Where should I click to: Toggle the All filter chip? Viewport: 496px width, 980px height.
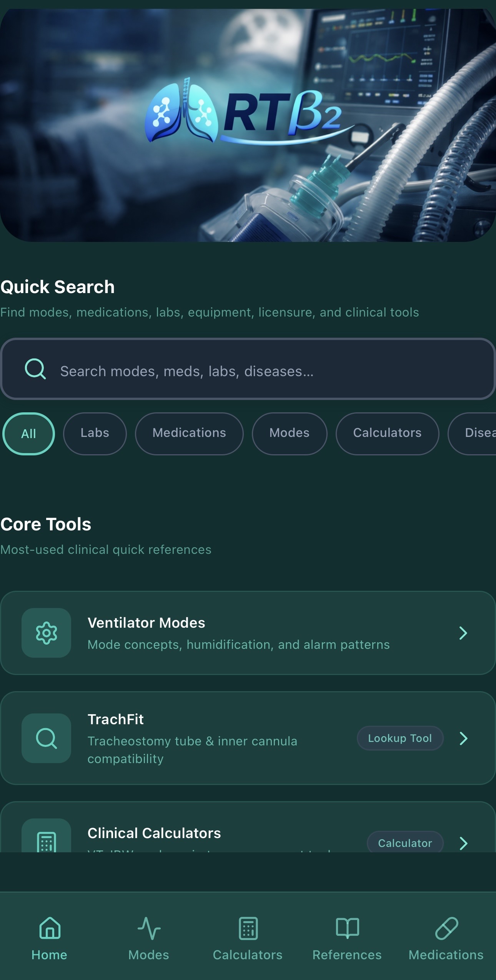click(x=28, y=433)
